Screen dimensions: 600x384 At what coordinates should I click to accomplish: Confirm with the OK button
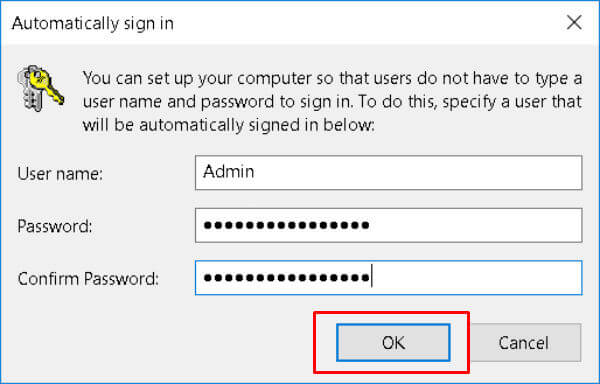(x=393, y=342)
